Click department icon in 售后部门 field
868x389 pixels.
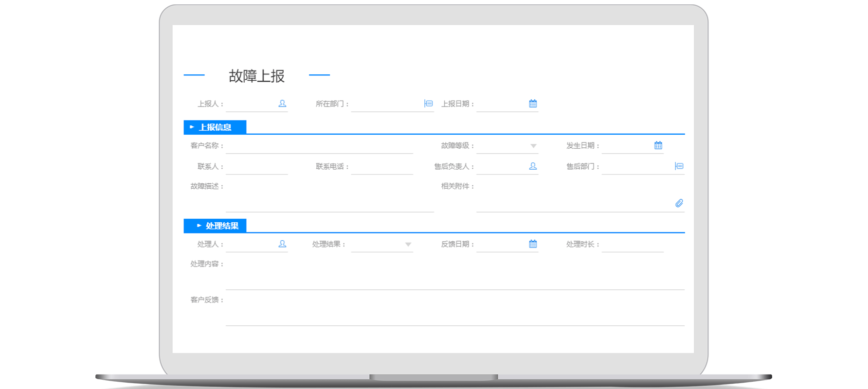[x=679, y=166]
